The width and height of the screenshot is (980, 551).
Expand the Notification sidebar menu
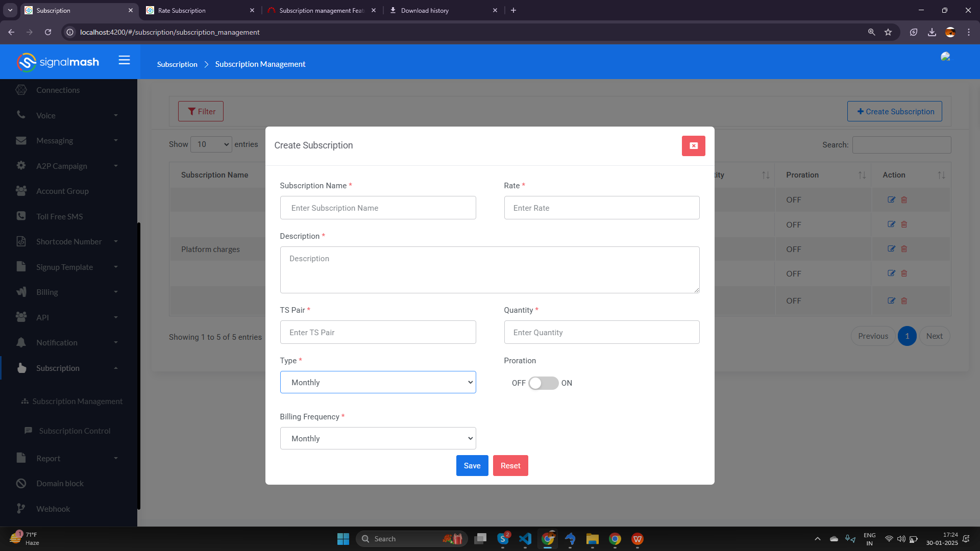coord(68,342)
